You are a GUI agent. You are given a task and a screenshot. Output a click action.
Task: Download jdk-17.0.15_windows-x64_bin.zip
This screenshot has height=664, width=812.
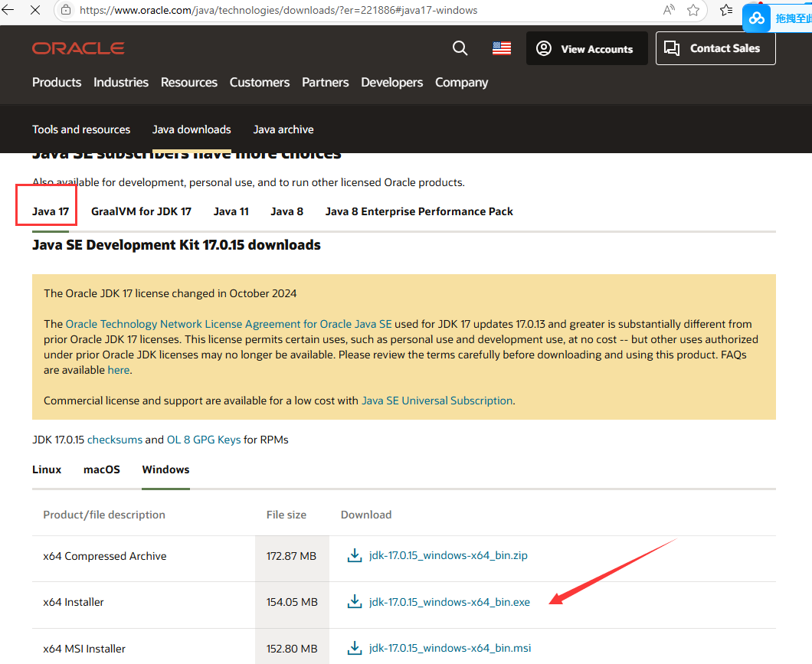click(x=448, y=555)
